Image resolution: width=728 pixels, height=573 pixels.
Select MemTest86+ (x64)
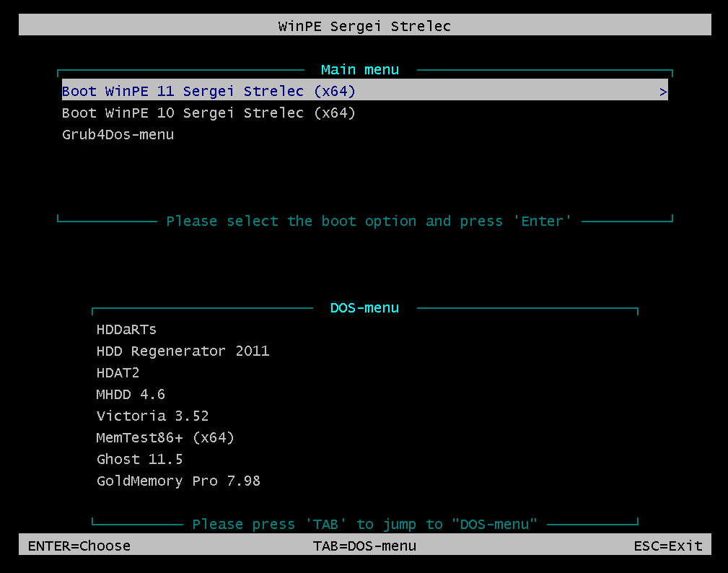[165, 438]
